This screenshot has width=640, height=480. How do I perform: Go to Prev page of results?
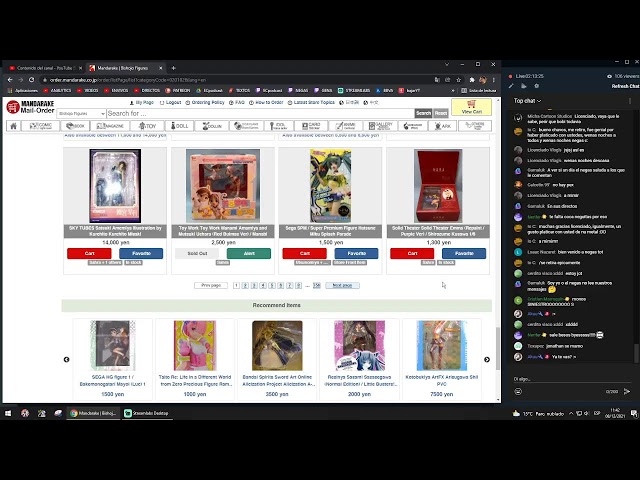211,285
